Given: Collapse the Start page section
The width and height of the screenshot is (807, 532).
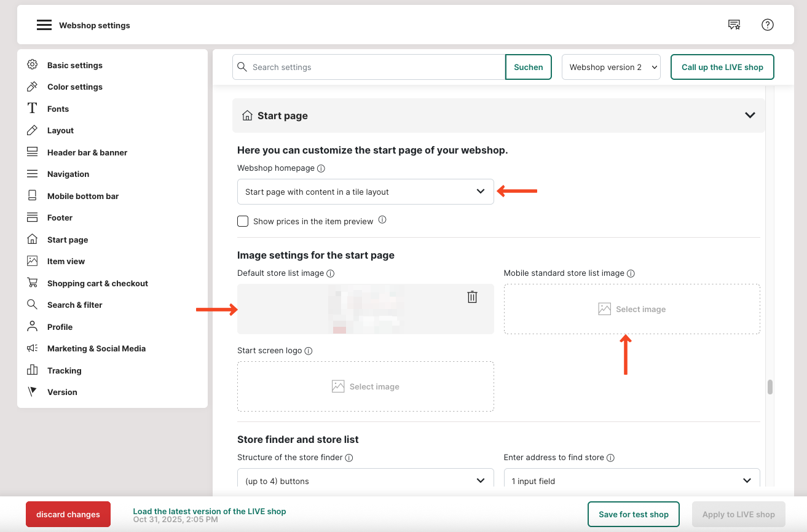Looking at the screenshot, I should pyautogui.click(x=750, y=115).
